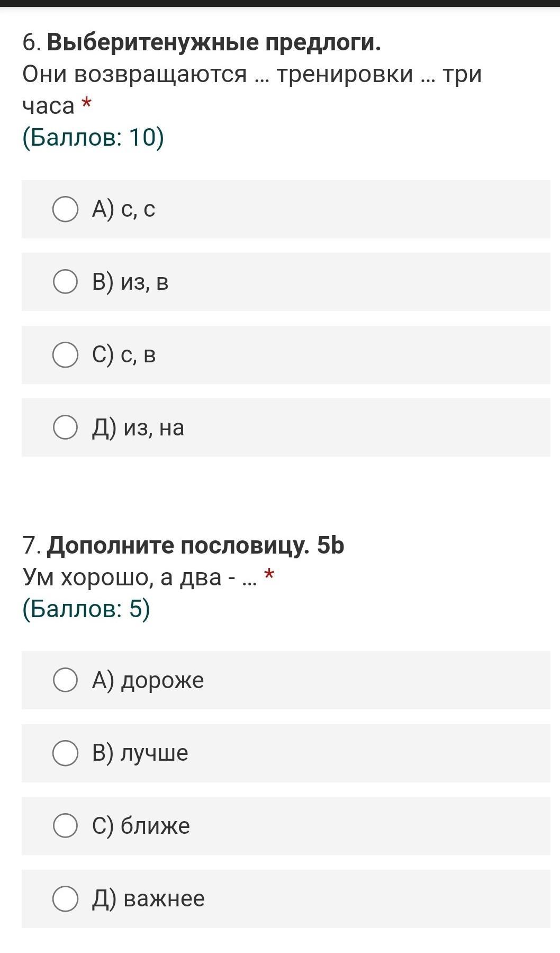Click question 6 title 'Выберитенужные предлоги'
This screenshot has height=953, width=560.
[213, 42]
